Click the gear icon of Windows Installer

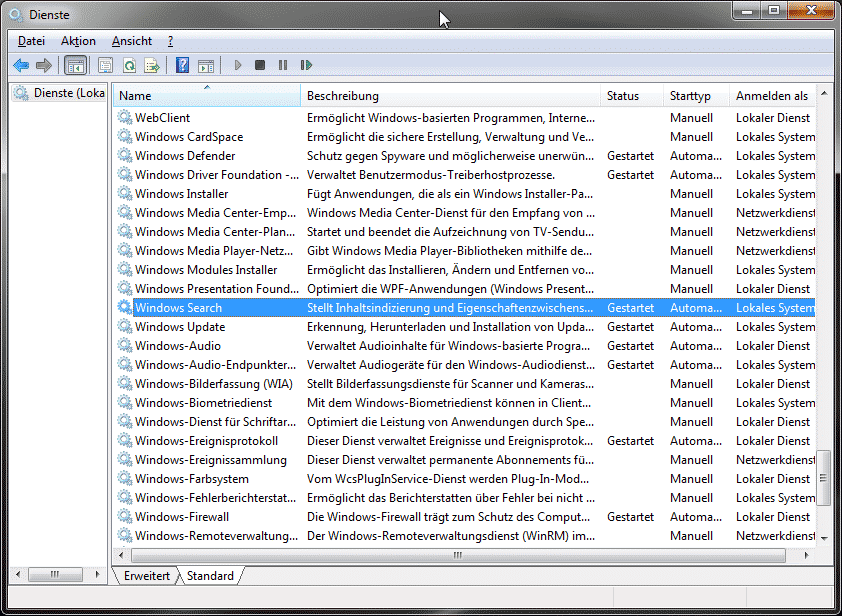pos(125,193)
